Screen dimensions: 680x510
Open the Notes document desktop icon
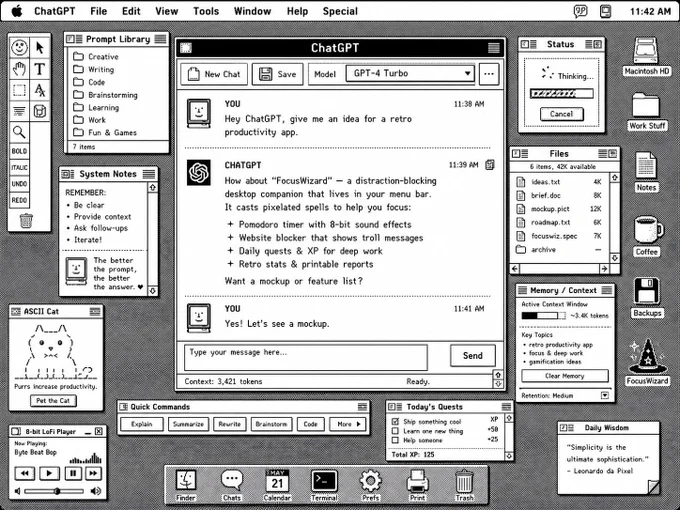coord(646,172)
